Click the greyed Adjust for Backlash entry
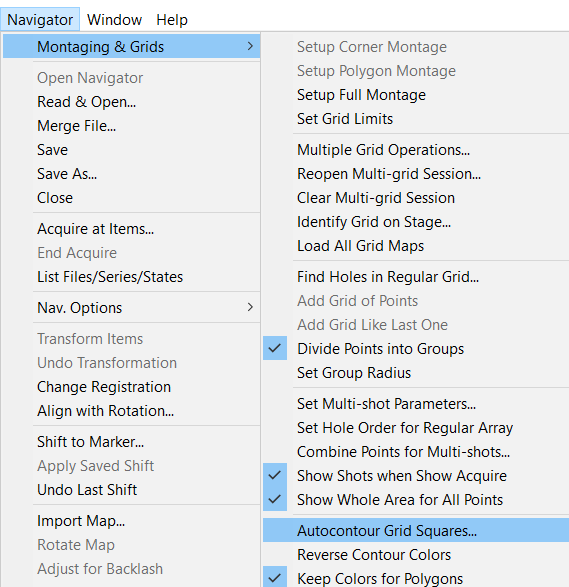 (x=131, y=569)
